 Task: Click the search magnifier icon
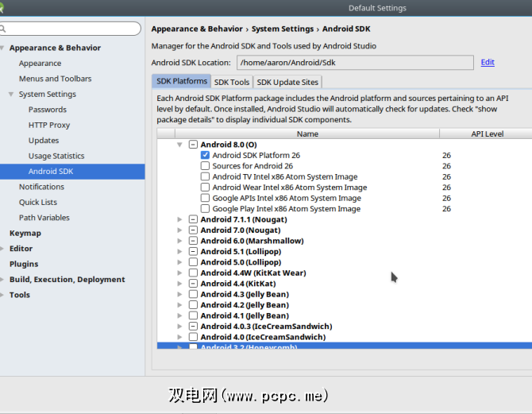click(x=2, y=29)
